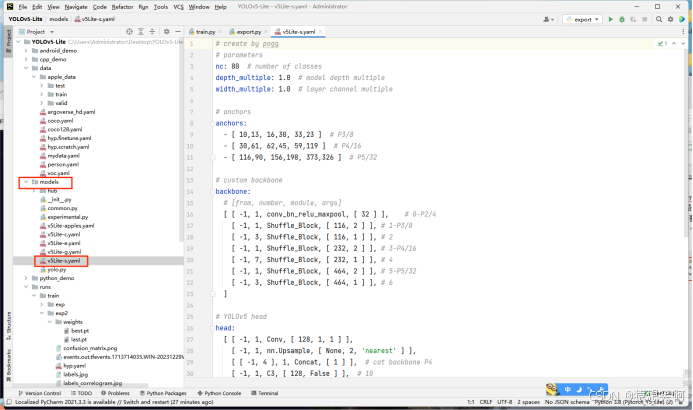Collapse the weights folder
This screenshot has height=410, width=693.
click(x=50, y=322)
